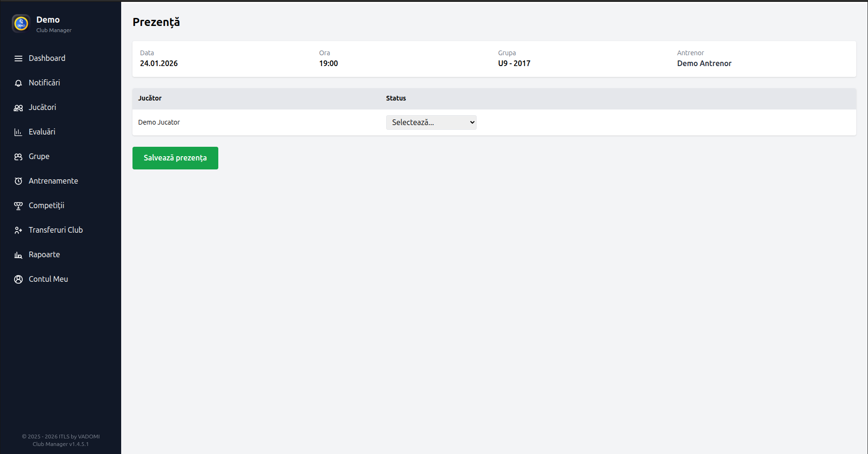Go to the Rapoarte section

pyautogui.click(x=44, y=254)
